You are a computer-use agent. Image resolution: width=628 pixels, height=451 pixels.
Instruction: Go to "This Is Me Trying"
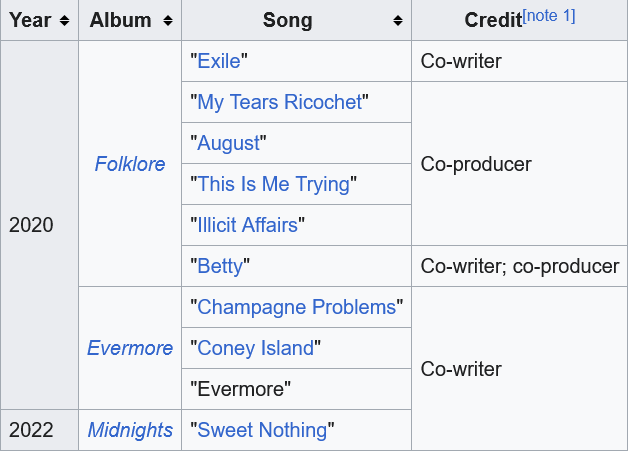pos(273,184)
